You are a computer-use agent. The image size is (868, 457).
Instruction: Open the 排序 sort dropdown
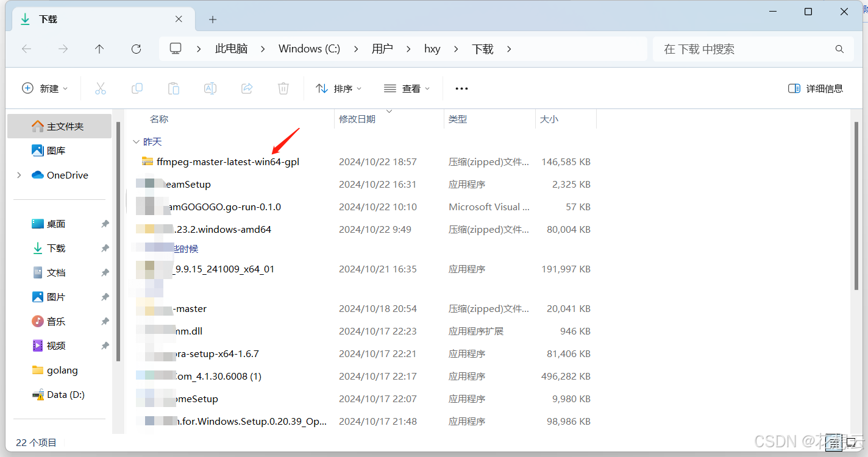[339, 88]
